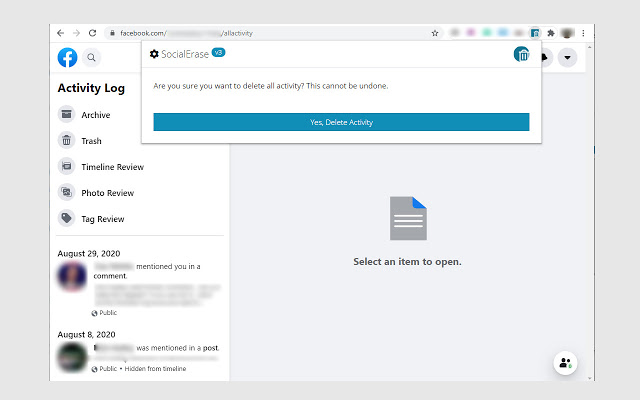The width and height of the screenshot is (640, 400).
Task: Open the August 29 comment mention entry
Action: pyautogui.click(x=139, y=289)
